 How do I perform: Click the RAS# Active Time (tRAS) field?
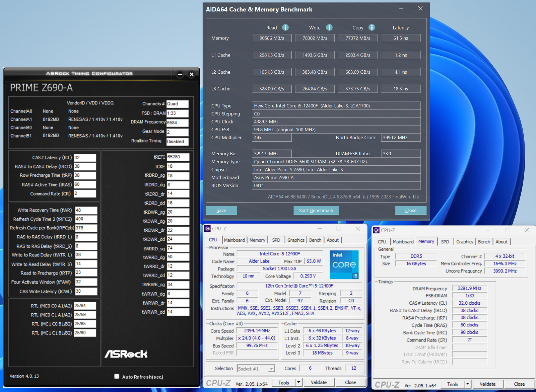85,184
